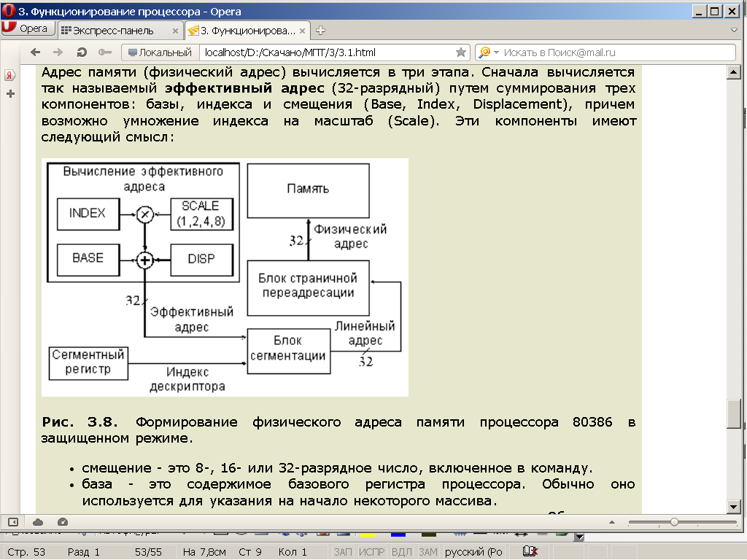Click the Ст 9 line indicator
747x560 pixels.
250,552
